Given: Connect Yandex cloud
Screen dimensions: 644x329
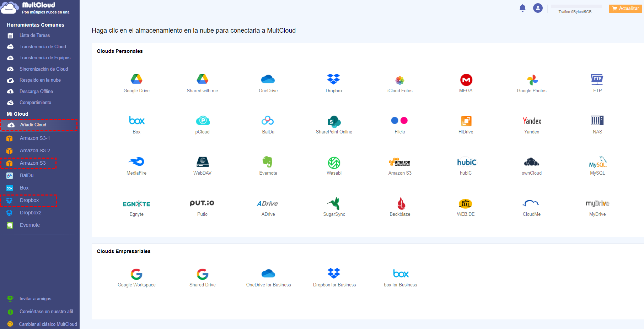Looking at the screenshot, I should tap(532, 125).
